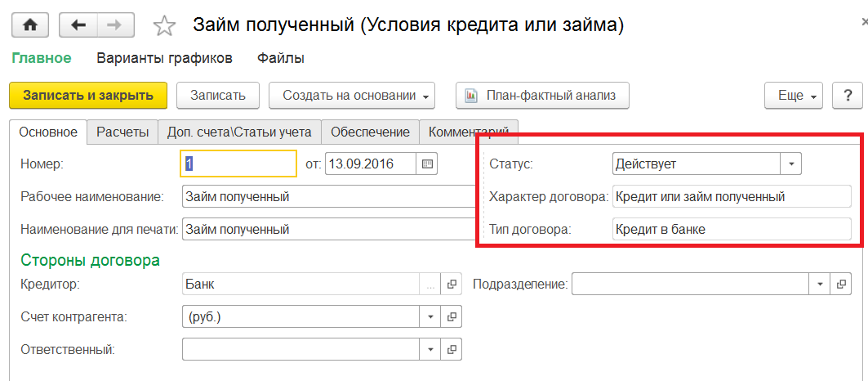Go to the home page icon
Viewport: 868px width, 381px height.
click(29, 25)
